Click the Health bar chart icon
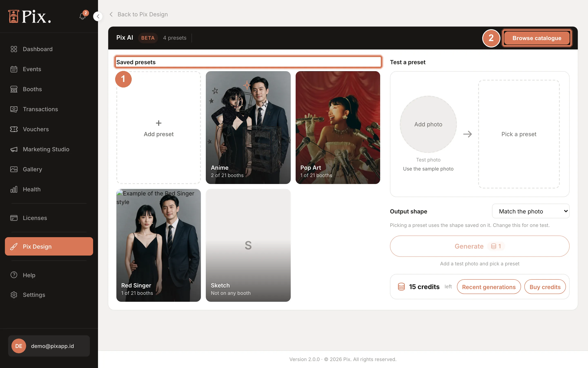The width and height of the screenshot is (588, 368). click(x=14, y=189)
